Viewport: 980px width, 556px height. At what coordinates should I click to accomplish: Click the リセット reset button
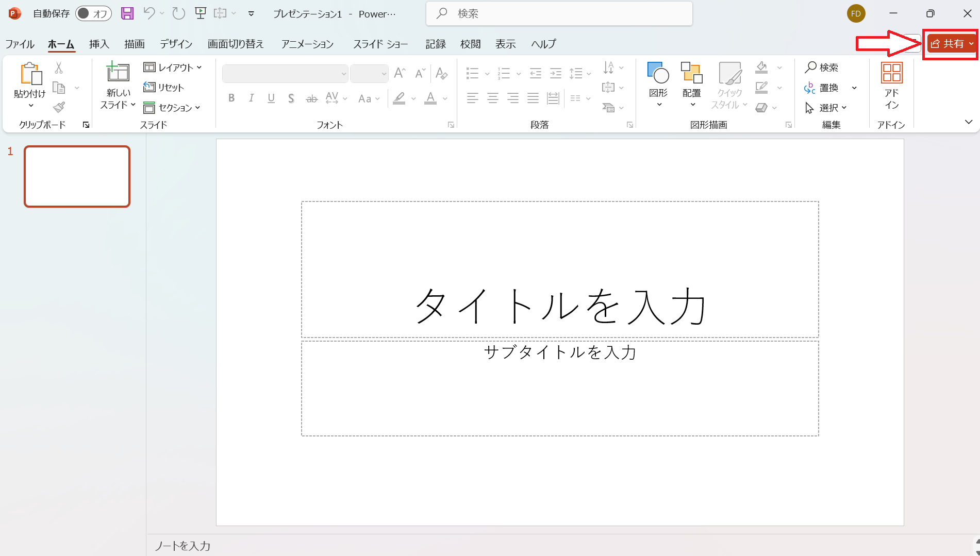pyautogui.click(x=164, y=87)
